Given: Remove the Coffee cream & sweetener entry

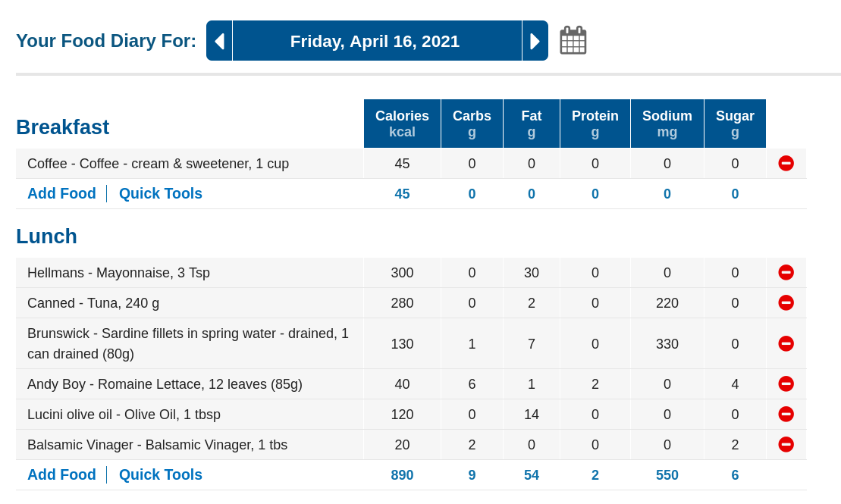Looking at the screenshot, I should [786, 163].
